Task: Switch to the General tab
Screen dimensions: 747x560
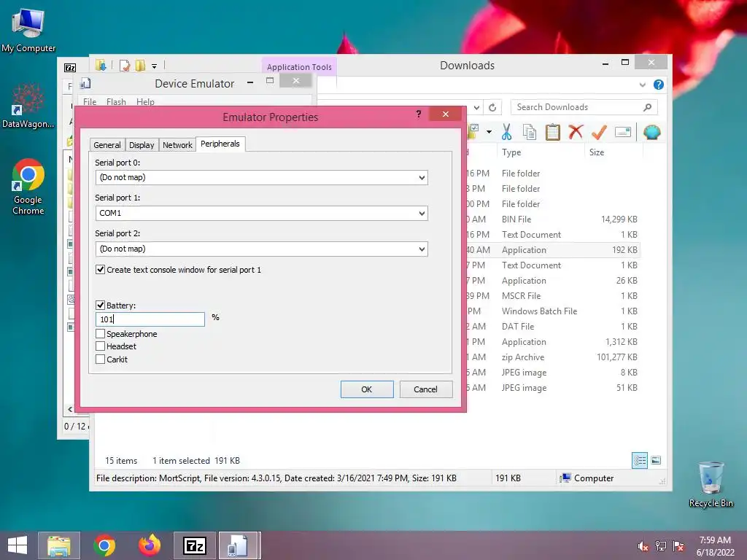Action: [x=107, y=145]
